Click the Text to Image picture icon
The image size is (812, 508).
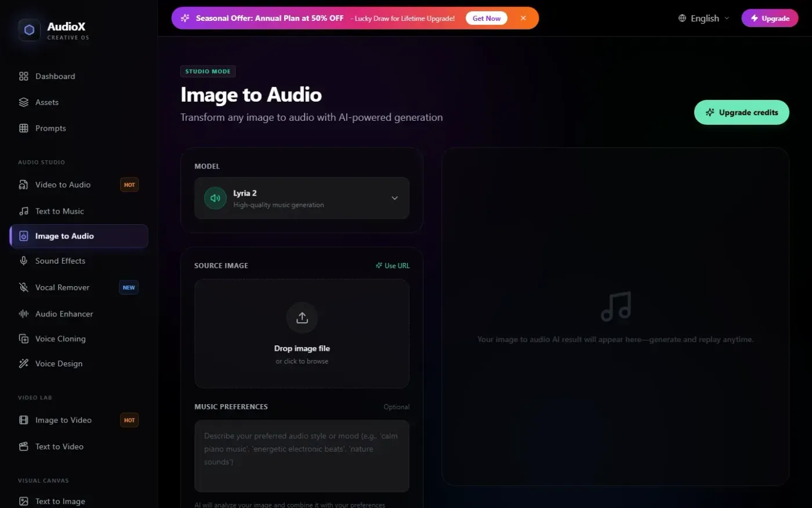[x=24, y=501]
